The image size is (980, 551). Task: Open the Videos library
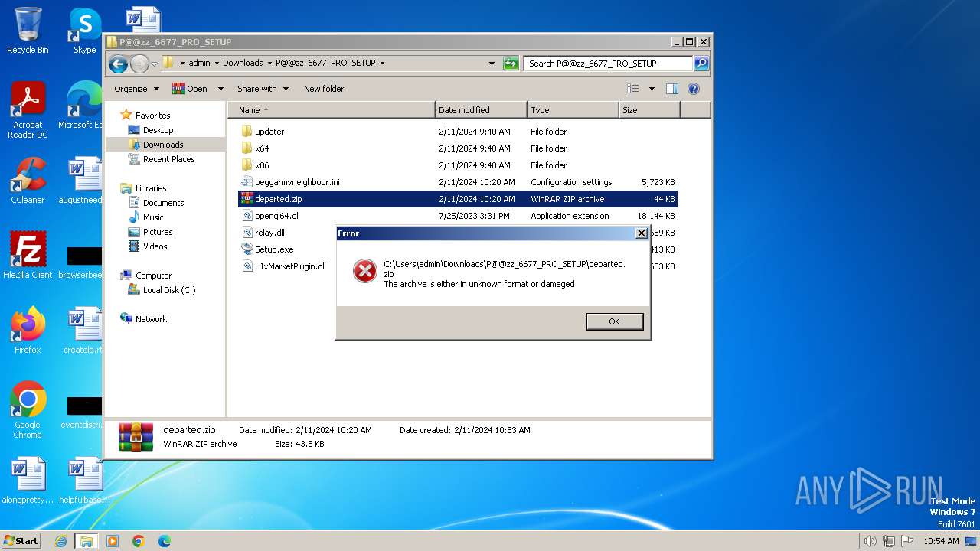click(155, 246)
